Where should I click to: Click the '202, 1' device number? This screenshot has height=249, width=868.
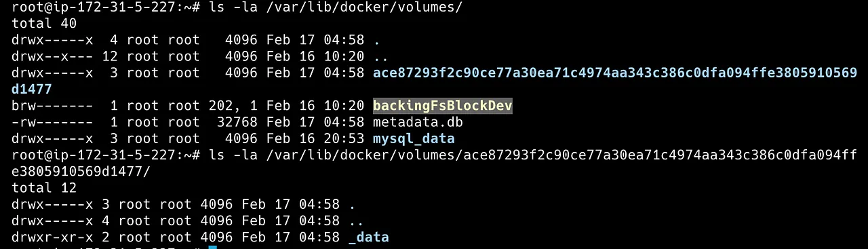(x=233, y=106)
